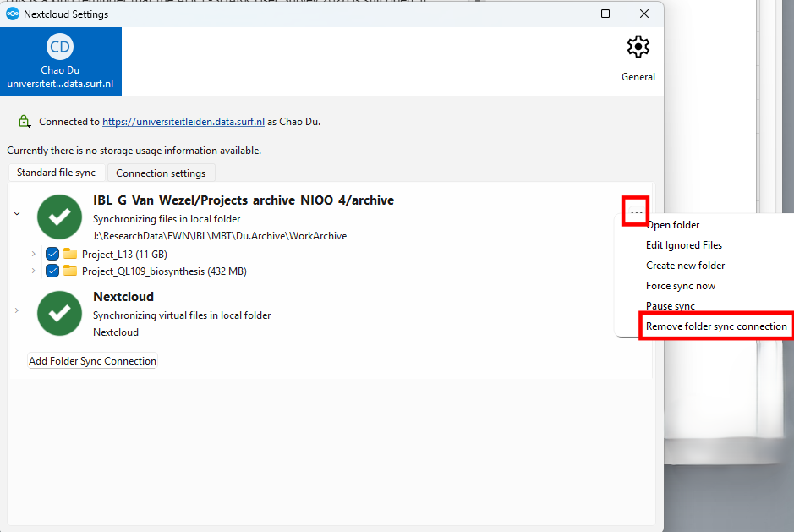794x532 pixels.
Task: Click Add Folder Sync Connection button
Action: click(93, 361)
